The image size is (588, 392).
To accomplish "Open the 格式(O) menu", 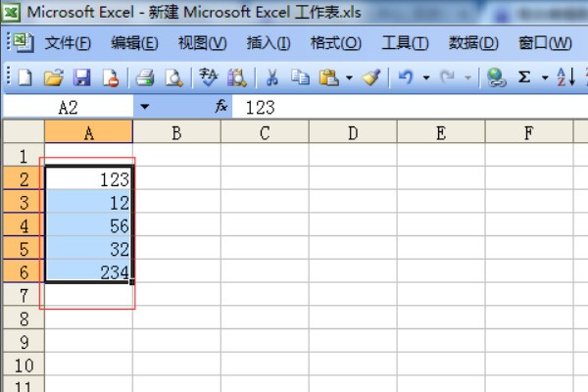I will coord(335,43).
